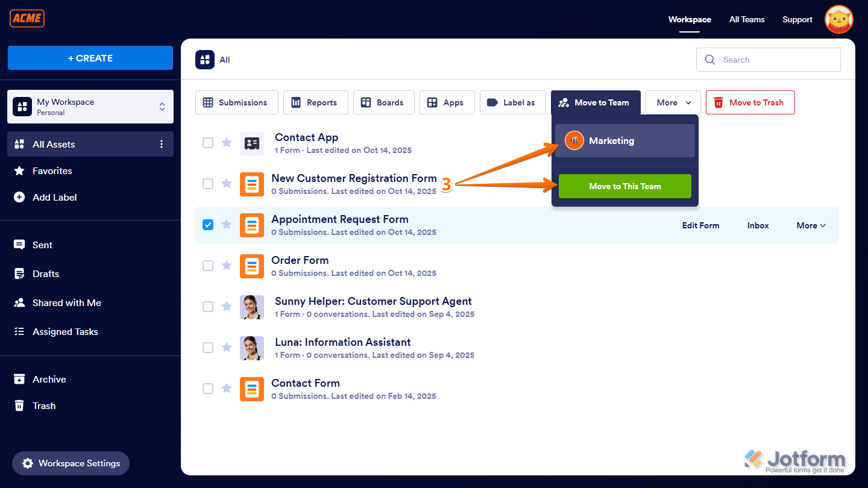Image resolution: width=868 pixels, height=488 pixels.
Task: Click the trash icon on Move to Trash
Action: 717,102
